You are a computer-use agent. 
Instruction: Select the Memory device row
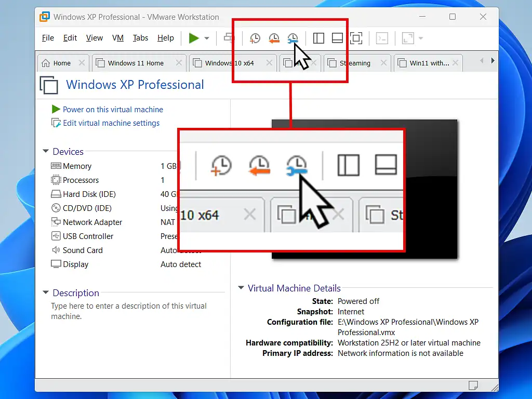point(77,166)
